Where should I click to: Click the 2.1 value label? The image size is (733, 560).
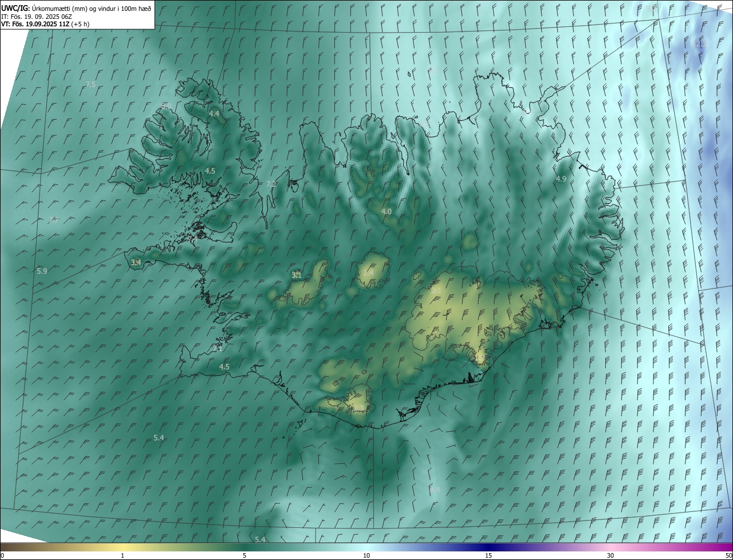(x=436, y=291)
